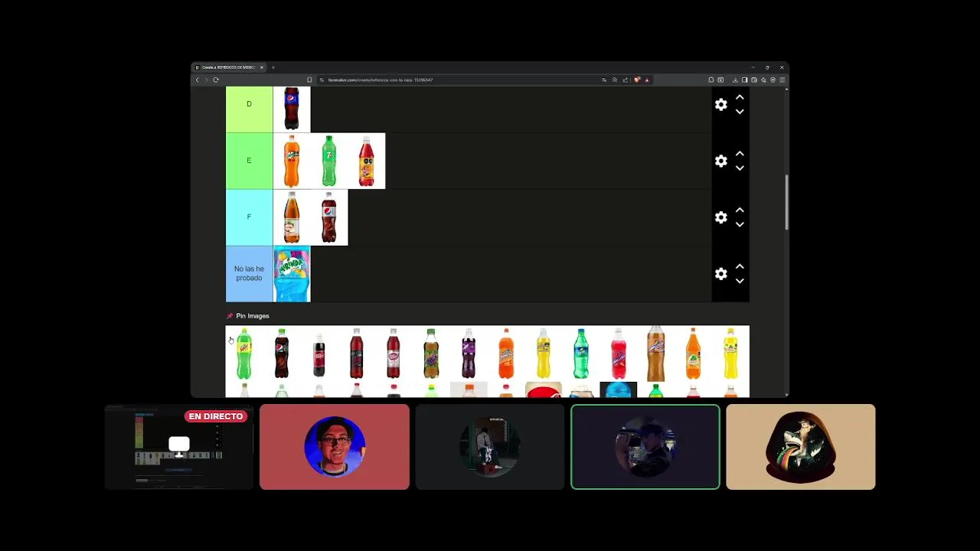The height and width of the screenshot is (551, 980).
Task: Bookmark this page from address bar
Action: [309, 80]
